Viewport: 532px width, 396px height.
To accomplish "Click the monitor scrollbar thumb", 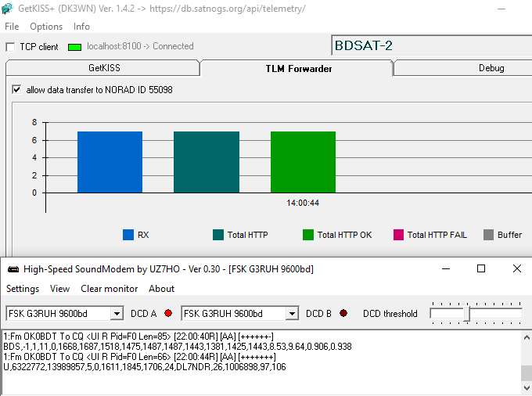I will click(x=527, y=373).
